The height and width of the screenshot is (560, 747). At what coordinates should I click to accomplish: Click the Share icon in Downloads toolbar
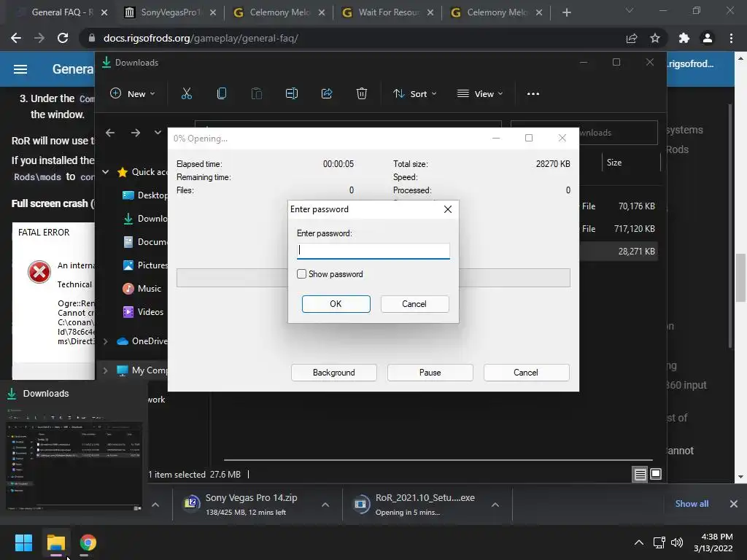coord(327,94)
